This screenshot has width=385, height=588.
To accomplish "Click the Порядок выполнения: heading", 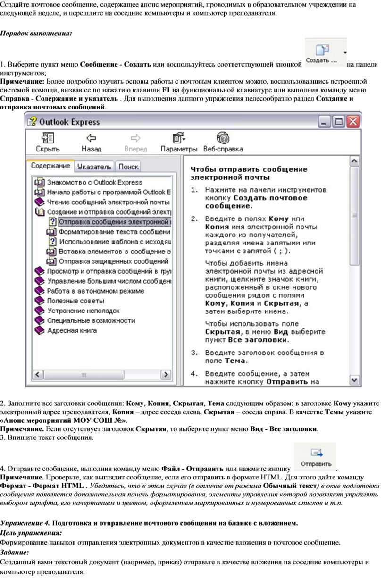I will [36, 34].
